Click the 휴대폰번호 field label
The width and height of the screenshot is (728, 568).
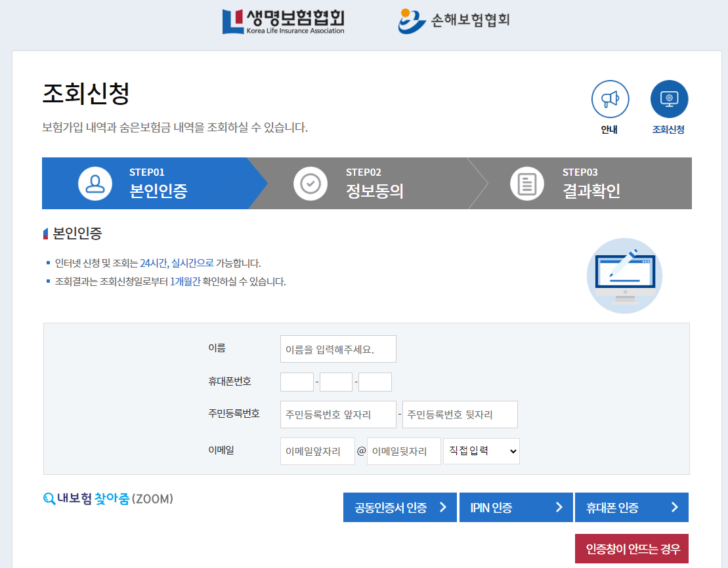coord(229,382)
